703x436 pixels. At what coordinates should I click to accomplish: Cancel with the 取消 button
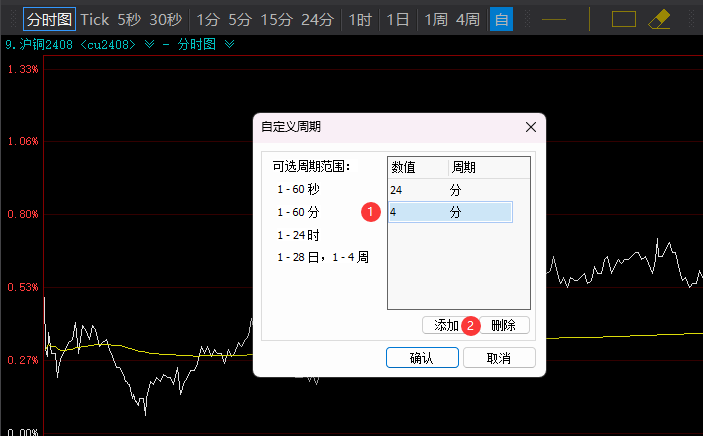[x=499, y=358]
